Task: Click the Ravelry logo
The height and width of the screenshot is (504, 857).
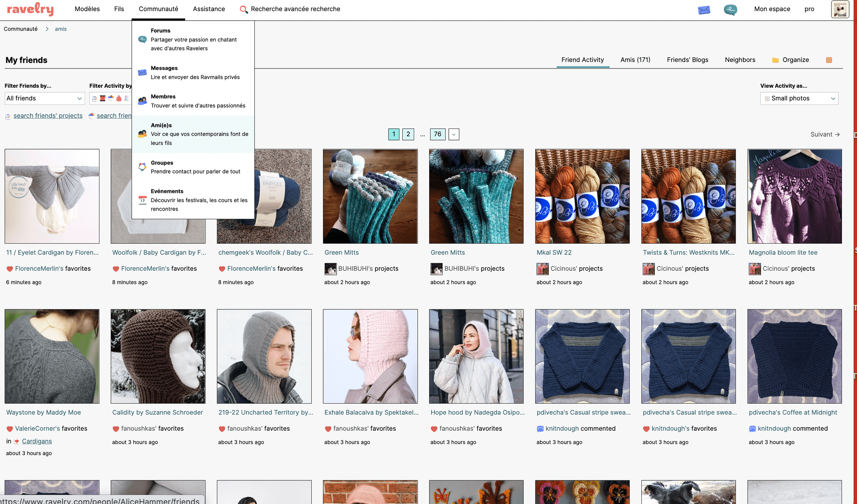Action: pos(30,9)
